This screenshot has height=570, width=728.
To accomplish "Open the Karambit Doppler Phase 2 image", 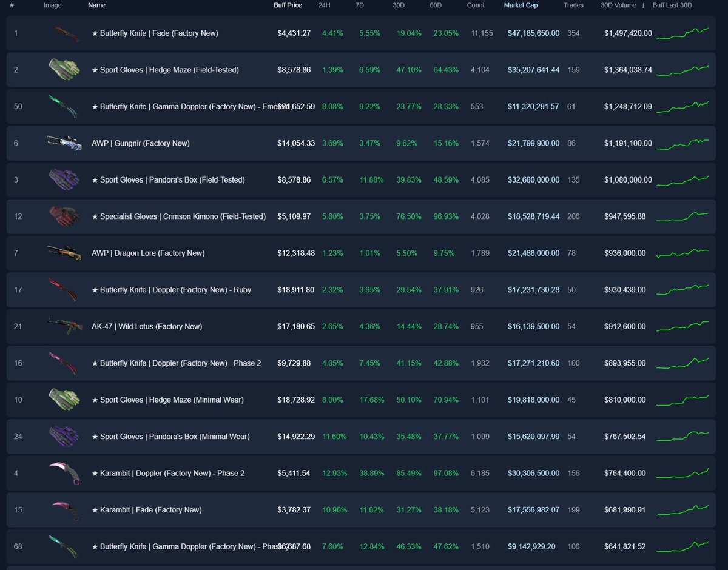I will [64, 473].
